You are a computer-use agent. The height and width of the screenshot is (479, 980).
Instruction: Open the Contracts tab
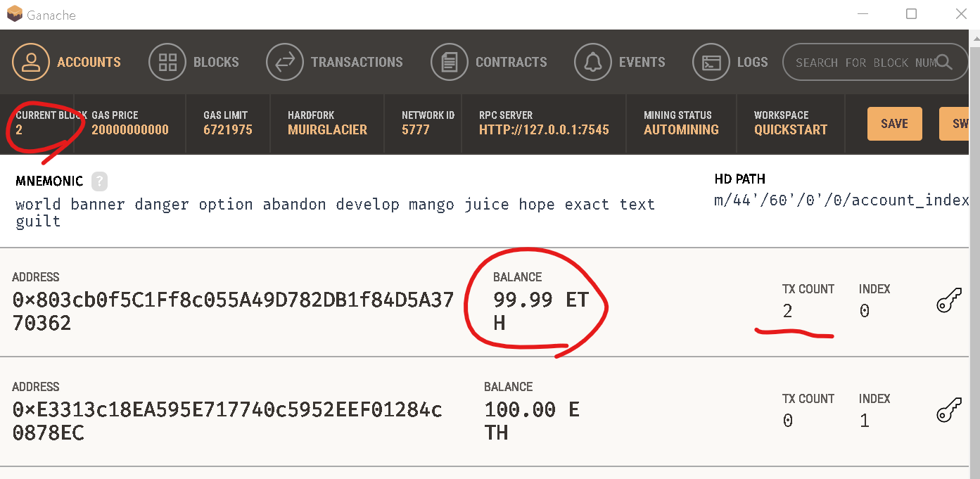489,62
